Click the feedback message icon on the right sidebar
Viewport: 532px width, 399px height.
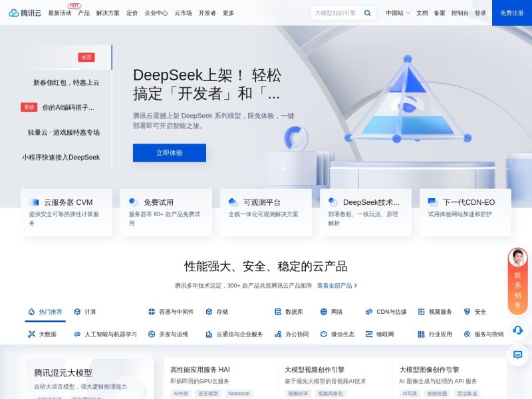point(518,355)
